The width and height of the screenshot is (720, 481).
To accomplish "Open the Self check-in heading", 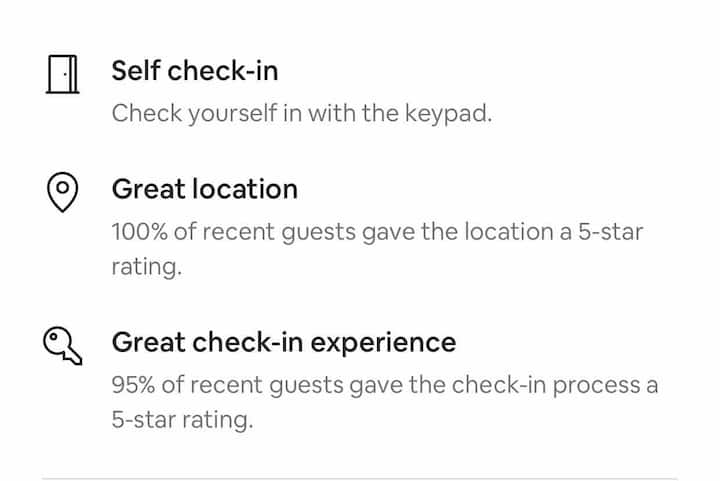I will [194, 71].
